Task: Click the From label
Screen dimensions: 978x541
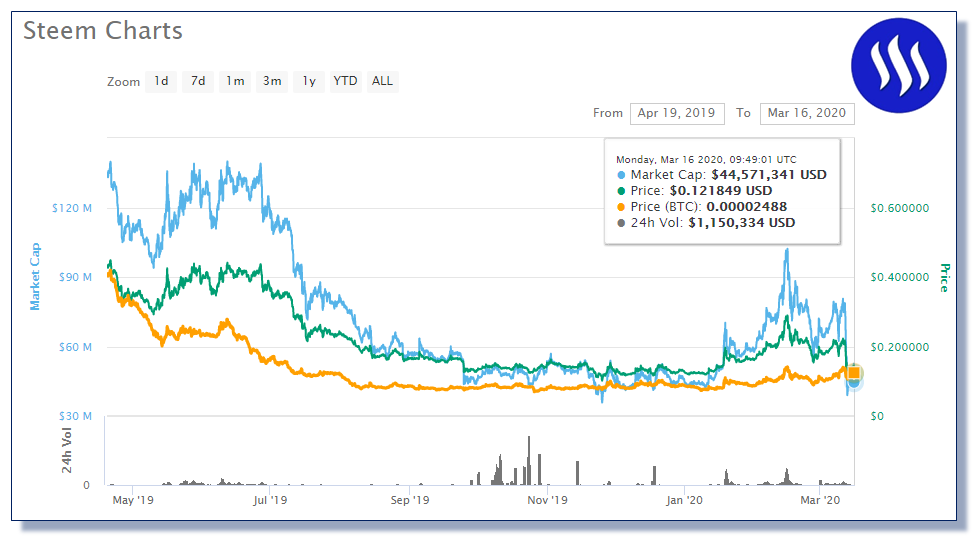Action: 608,113
